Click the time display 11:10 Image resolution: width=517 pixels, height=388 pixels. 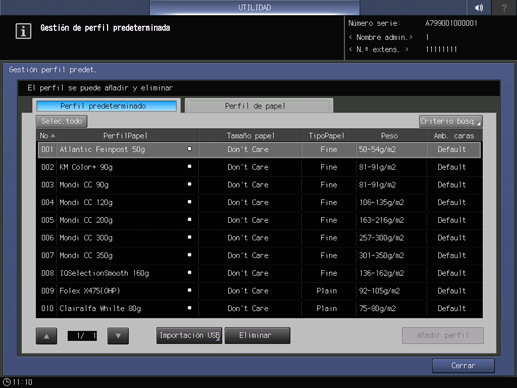click(23, 382)
